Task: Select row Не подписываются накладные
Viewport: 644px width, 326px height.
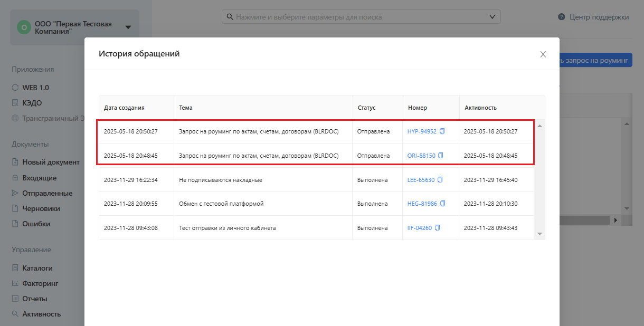Action: [x=317, y=180]
